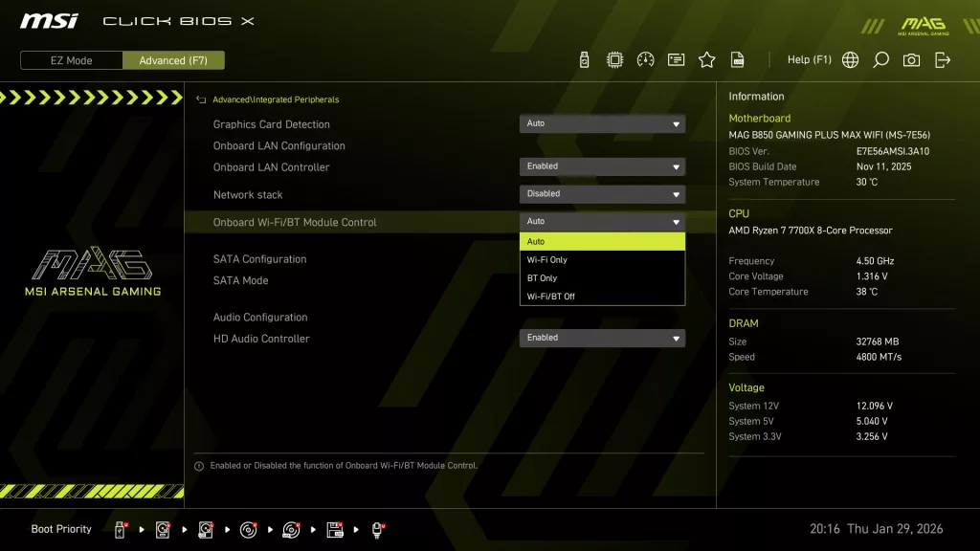Screen dimensions: 980x551
Task: Select Wi-Fi Only for the wireless module
Action: coord(602,259)
